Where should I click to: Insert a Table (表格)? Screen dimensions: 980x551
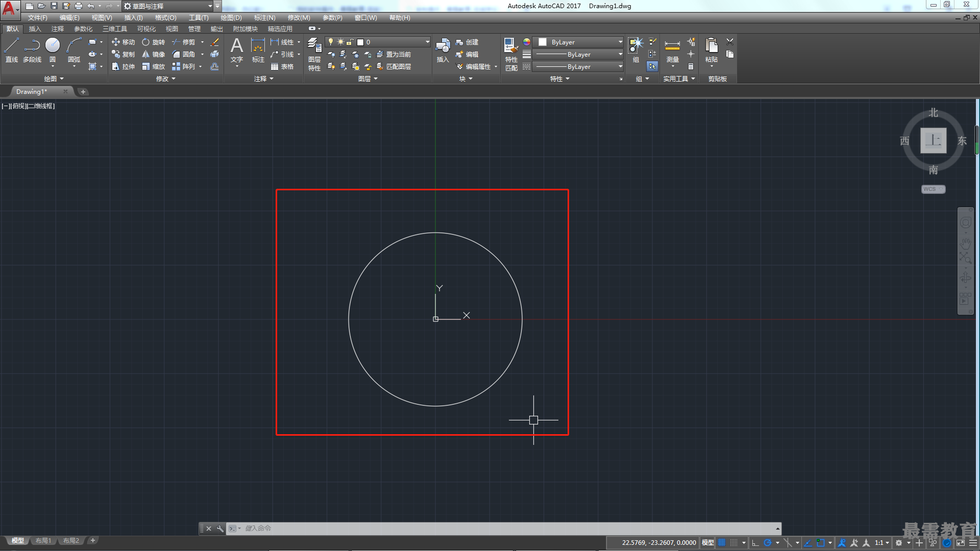coord(282,67)
